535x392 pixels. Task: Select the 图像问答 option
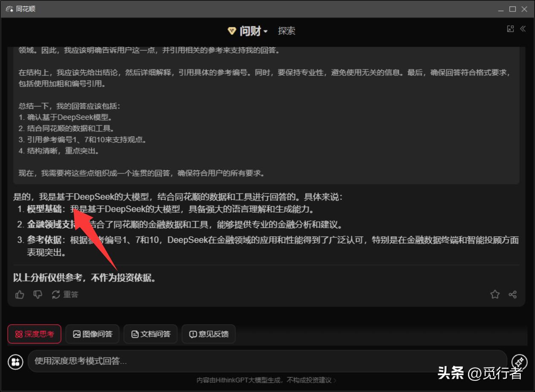[93, 334]
